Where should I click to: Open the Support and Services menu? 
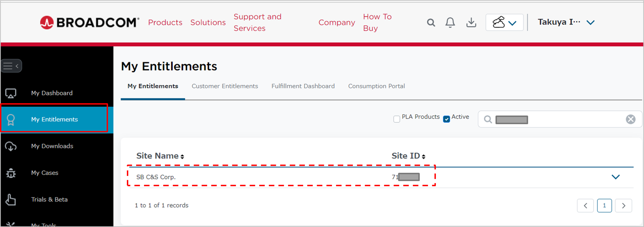[x=258, y=23]
